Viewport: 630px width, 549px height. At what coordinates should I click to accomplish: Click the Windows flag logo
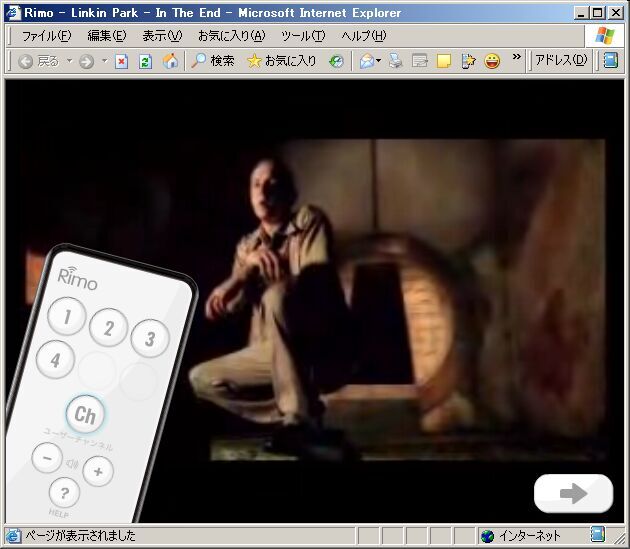605,36
